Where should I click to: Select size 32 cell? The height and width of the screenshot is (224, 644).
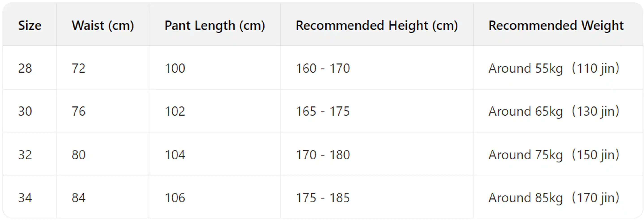[25, 155]
